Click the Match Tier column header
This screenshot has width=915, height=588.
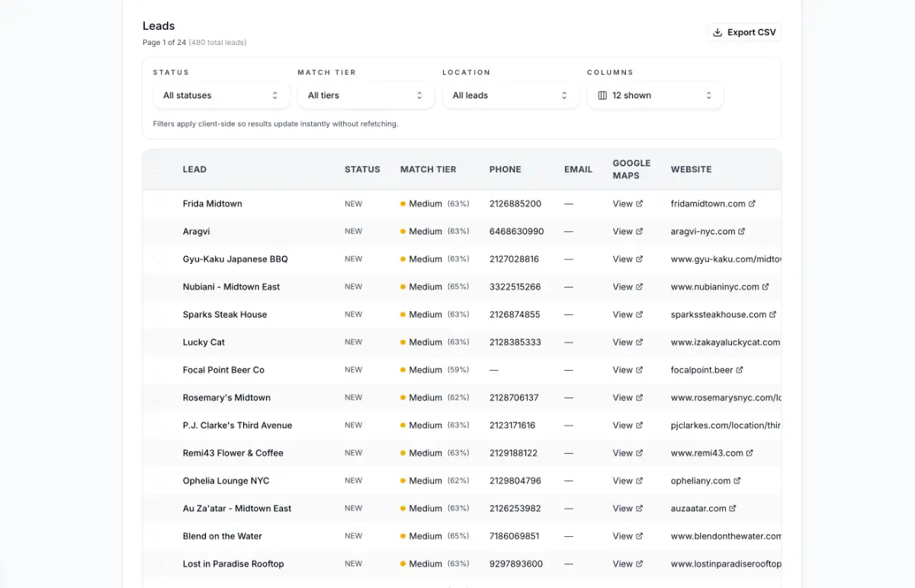428,169
